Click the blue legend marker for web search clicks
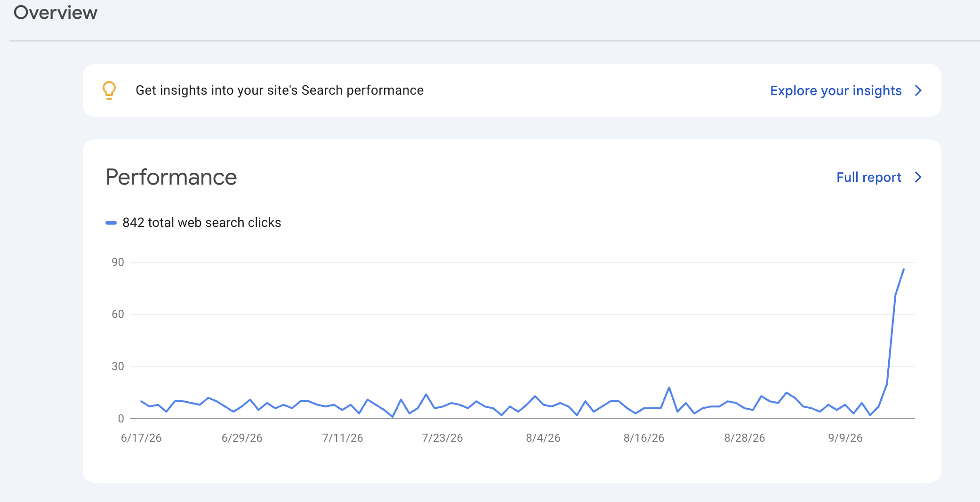Viewport: 980px width, 502px height. click(x=111, y=223)
